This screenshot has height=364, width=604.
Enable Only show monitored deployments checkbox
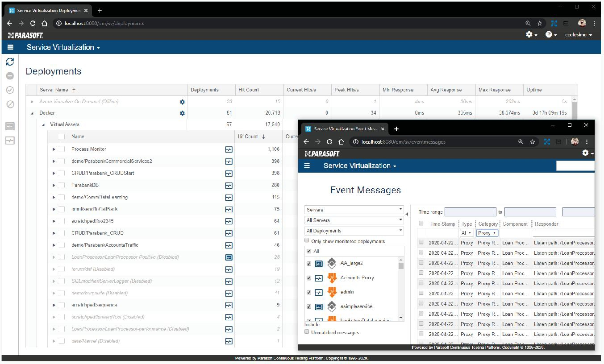[307, 240]
